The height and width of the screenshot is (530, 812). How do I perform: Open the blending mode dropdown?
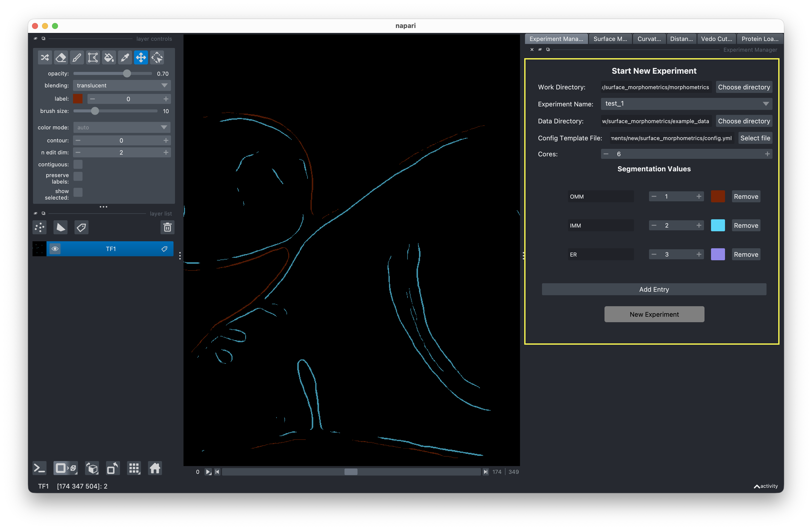click(122, 86)
